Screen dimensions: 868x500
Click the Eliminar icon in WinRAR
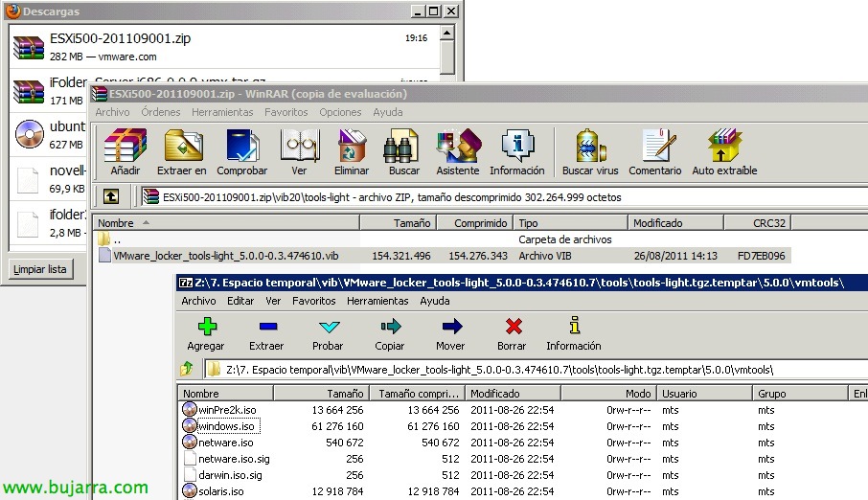[x=352, y=147]
